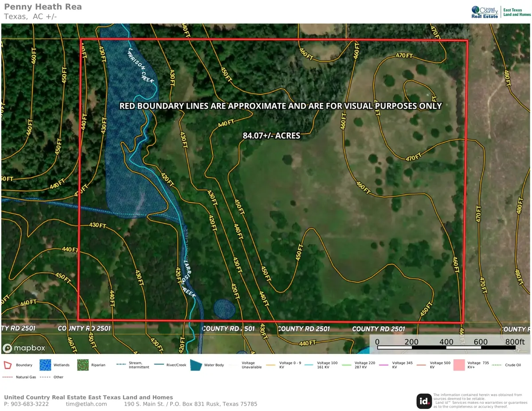Click the Mapbox logo on the map
The height and width of the screenshot is (411, 532).
[24, 348]
